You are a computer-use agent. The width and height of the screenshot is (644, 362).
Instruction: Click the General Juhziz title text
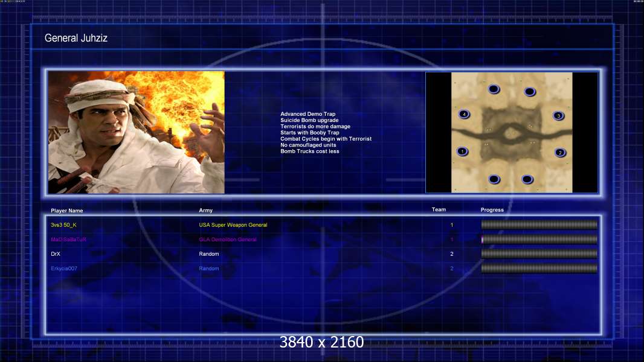click(76, 38)
